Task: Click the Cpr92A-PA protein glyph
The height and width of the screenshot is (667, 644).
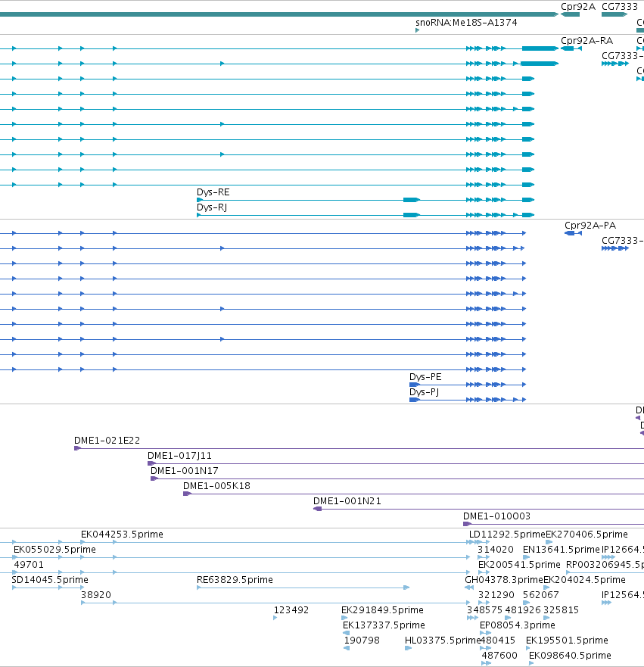Action: click(573, 233)
